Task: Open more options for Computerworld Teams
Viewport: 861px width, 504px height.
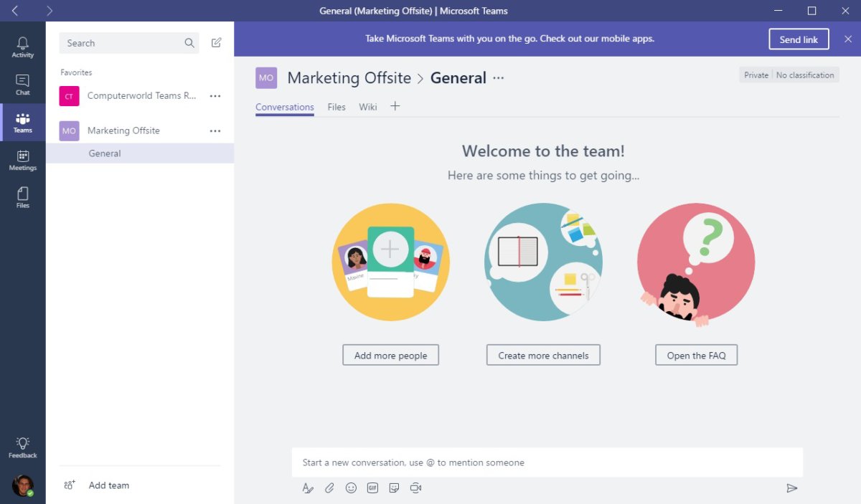Action: tap(215, 96)
